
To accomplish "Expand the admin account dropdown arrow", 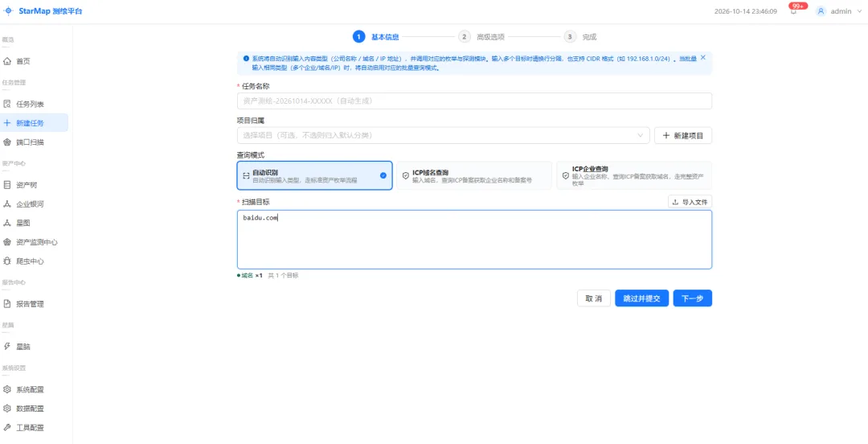I will point(858,11).
